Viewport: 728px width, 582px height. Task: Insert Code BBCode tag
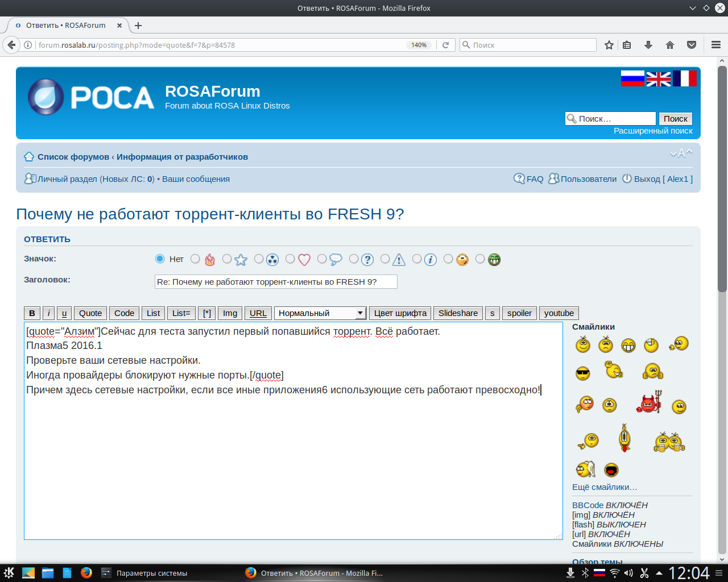pyautogui.click(x=124, y=313)
